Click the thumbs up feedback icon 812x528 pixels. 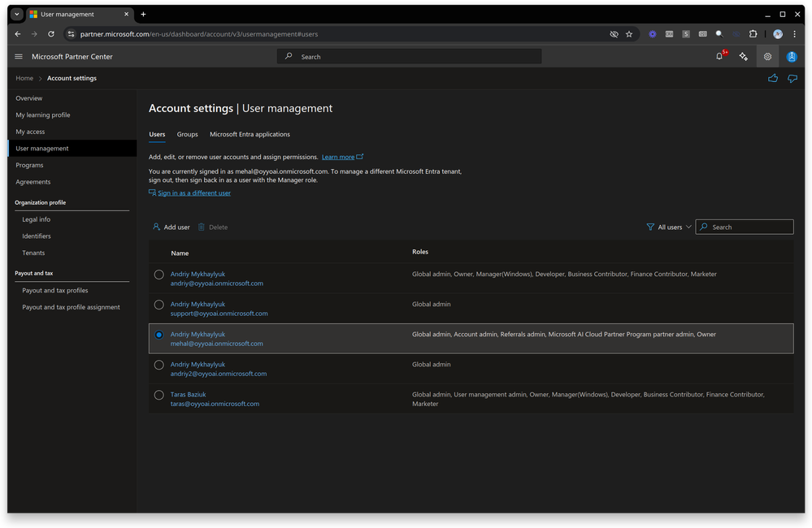pyautogui.click(x=773, y=79)
